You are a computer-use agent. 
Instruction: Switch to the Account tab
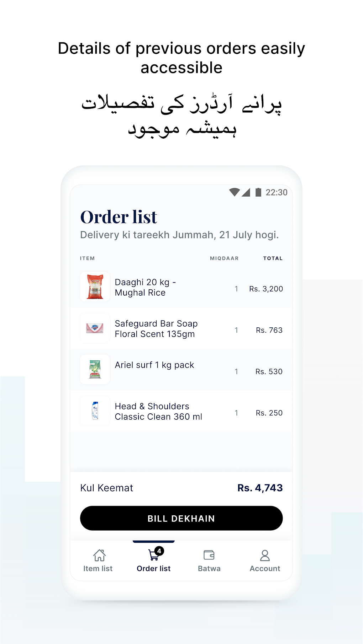[x=265, y=560]
